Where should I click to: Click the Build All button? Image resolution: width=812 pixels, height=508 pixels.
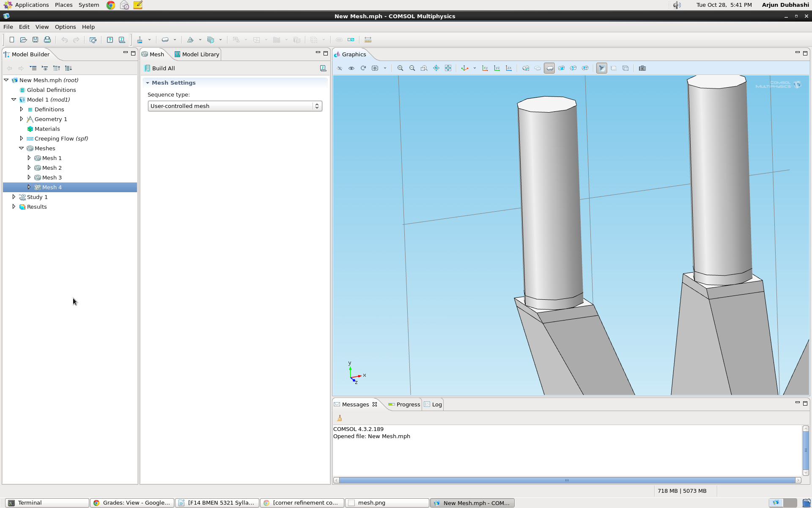[x=159, y=68]
